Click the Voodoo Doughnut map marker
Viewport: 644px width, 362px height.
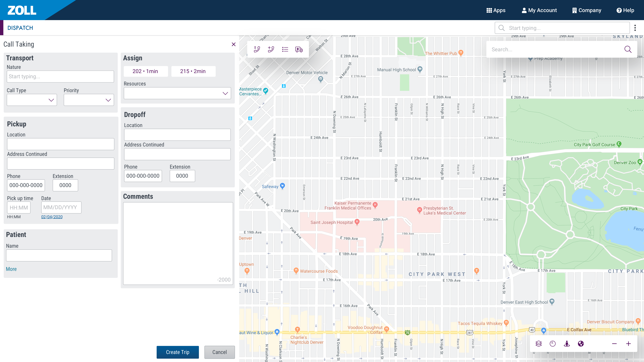click(x=387, y=329)
